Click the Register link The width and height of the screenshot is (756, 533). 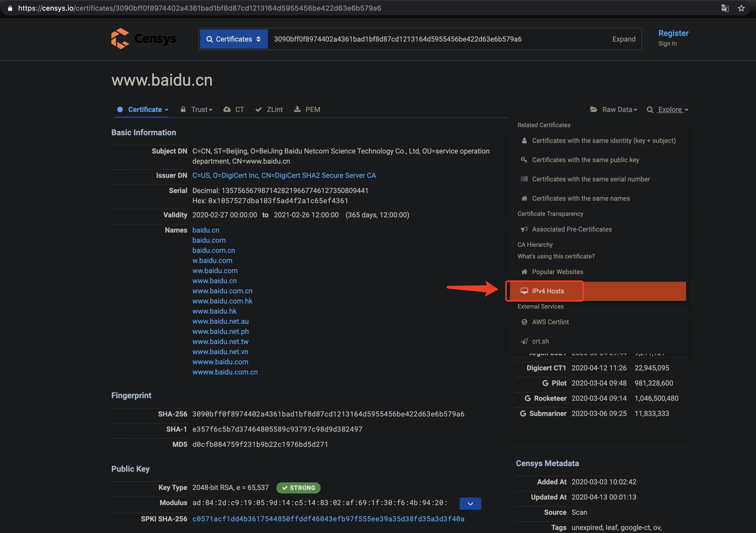pyautogui.click(x=673, y=33)
